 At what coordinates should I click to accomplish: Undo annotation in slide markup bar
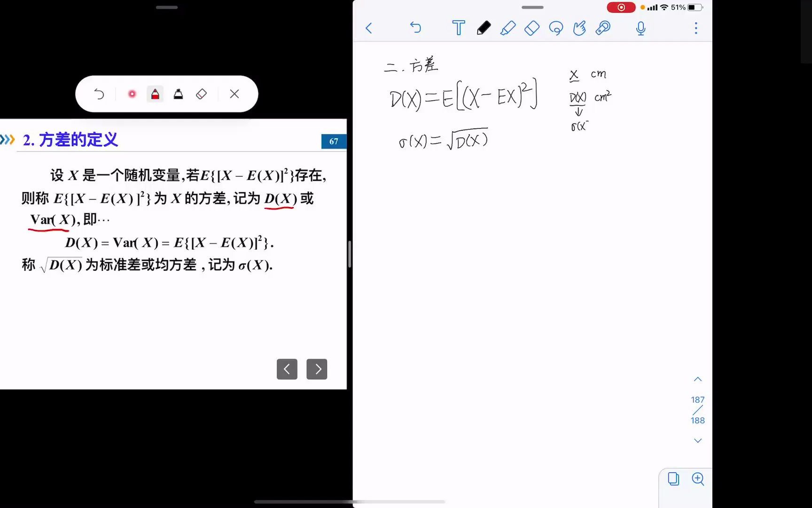[99, 94]
